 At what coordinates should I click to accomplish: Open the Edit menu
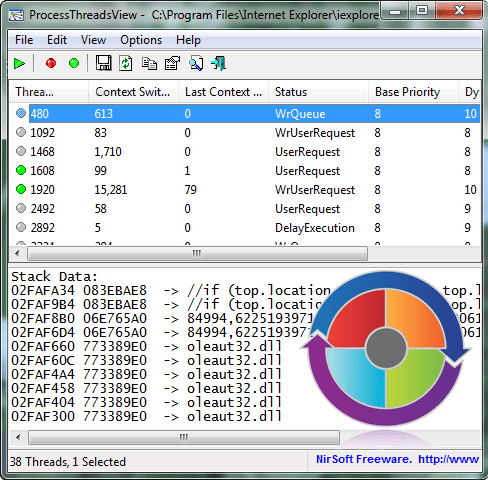click(x=57, y=40)
